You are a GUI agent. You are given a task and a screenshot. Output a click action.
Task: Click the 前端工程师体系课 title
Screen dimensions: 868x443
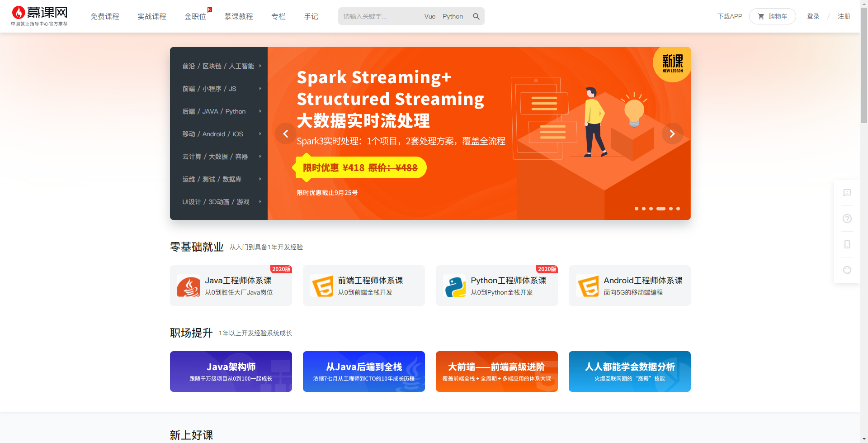[370, 281]
